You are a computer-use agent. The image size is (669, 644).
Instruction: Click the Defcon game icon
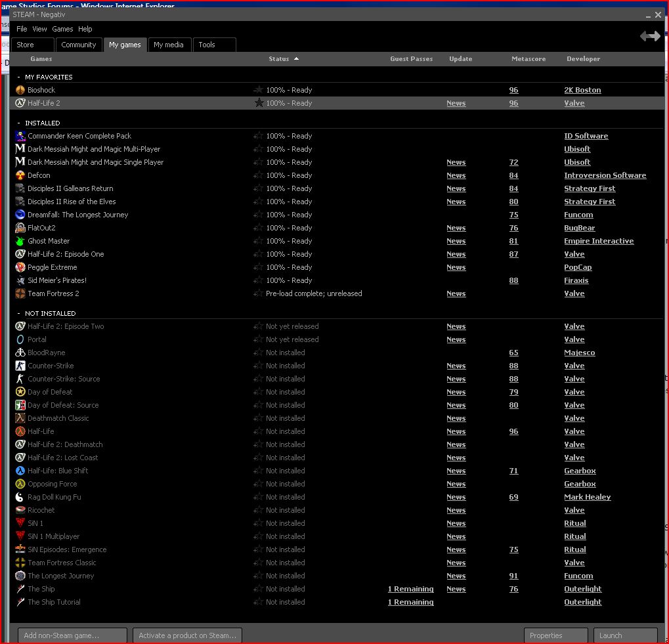(20, 175)
